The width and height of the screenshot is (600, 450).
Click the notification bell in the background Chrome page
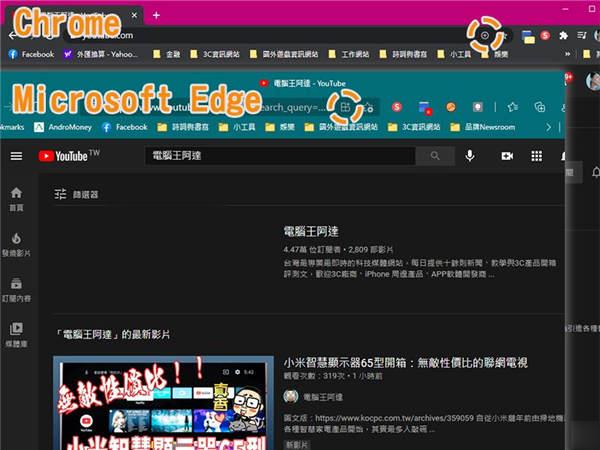pos(595,172)
